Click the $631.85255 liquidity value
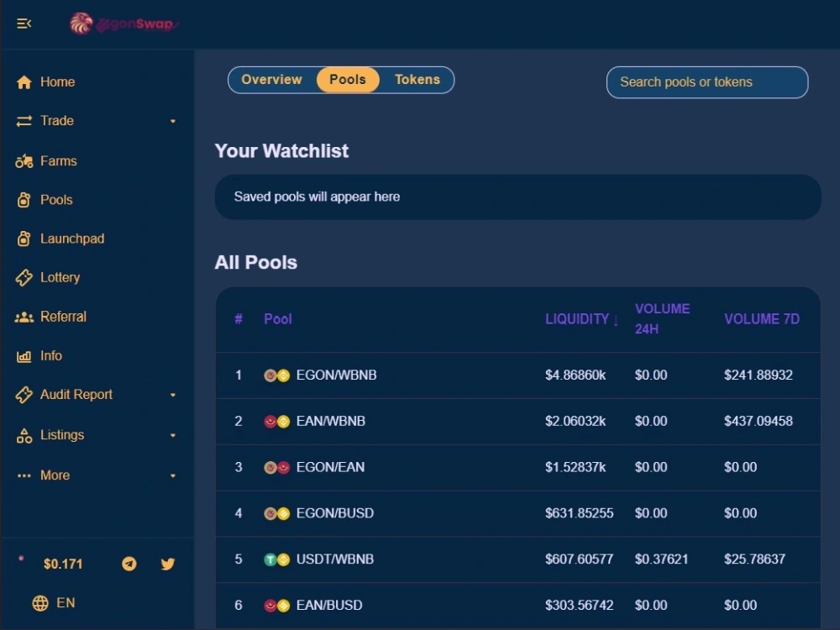 click(579, 513)
